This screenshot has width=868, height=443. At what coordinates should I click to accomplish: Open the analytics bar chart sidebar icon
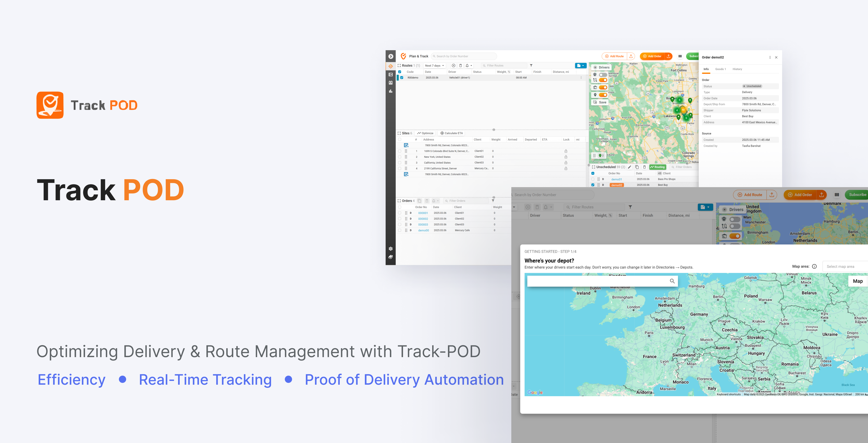point(391,91)
